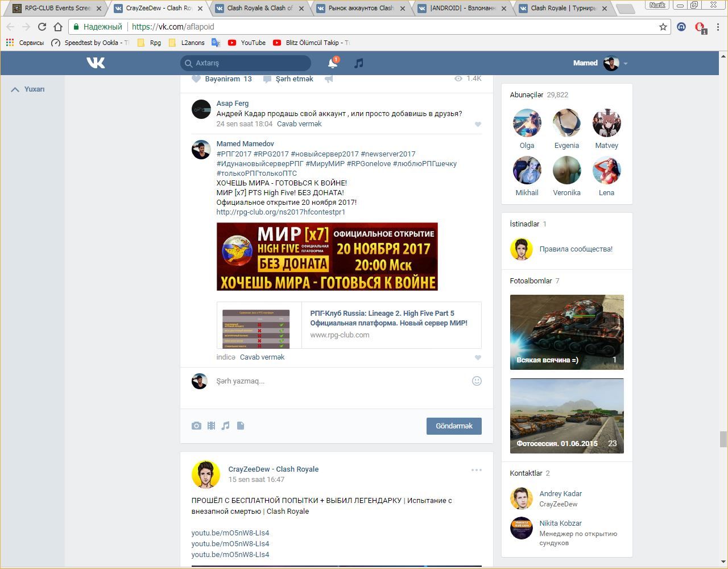Click the Yuxarı back-to-top button
The height and width of the screenshot is (569, 728).
click(x=28, y=89)
